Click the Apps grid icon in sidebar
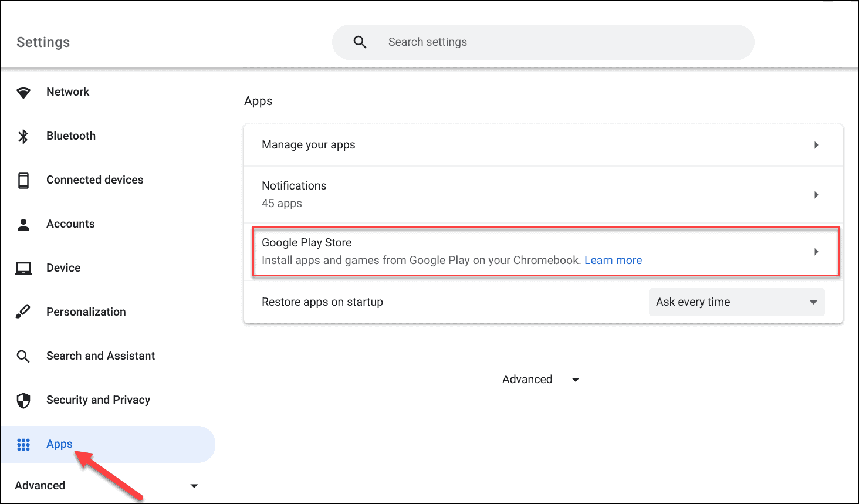Screen dimensions: 859x504 (23, 445)
